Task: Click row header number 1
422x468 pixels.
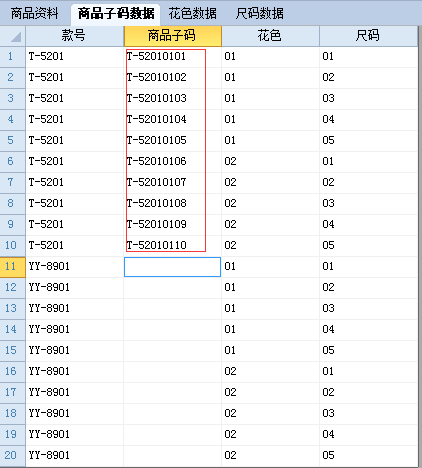Action: tap(12, 57)
